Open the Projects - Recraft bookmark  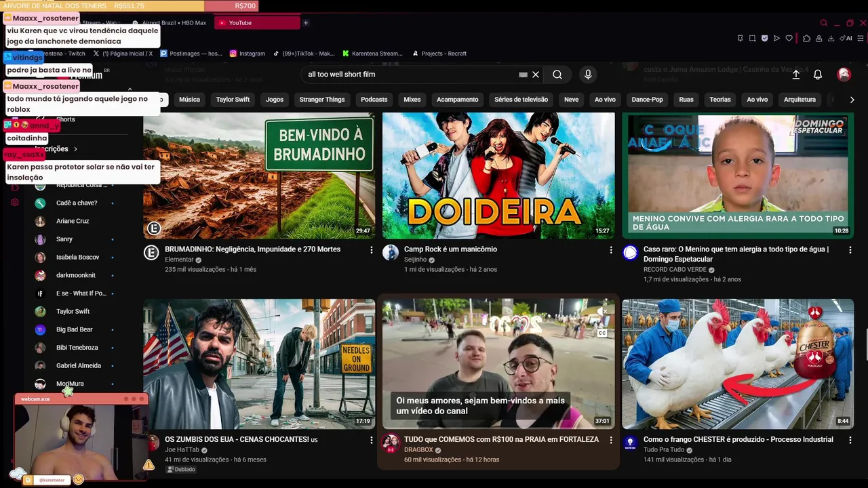tap(439, 54)
